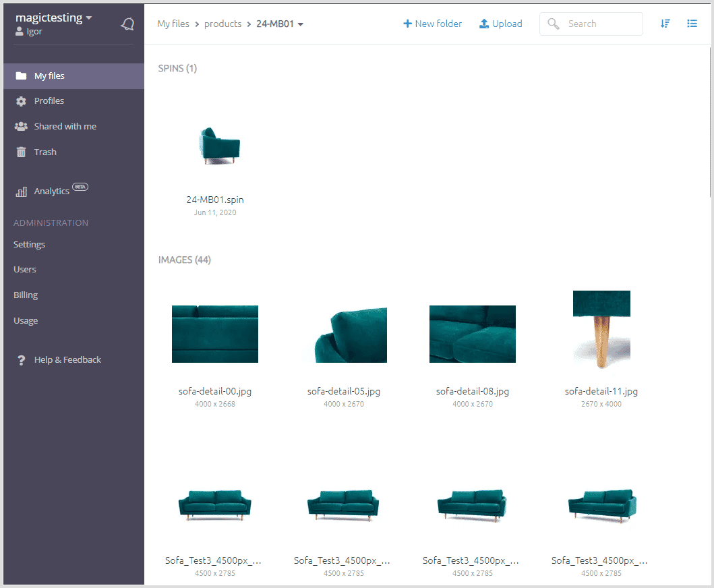Click the sort order icon
The image size is (714, 588).
tap(665, 24)
